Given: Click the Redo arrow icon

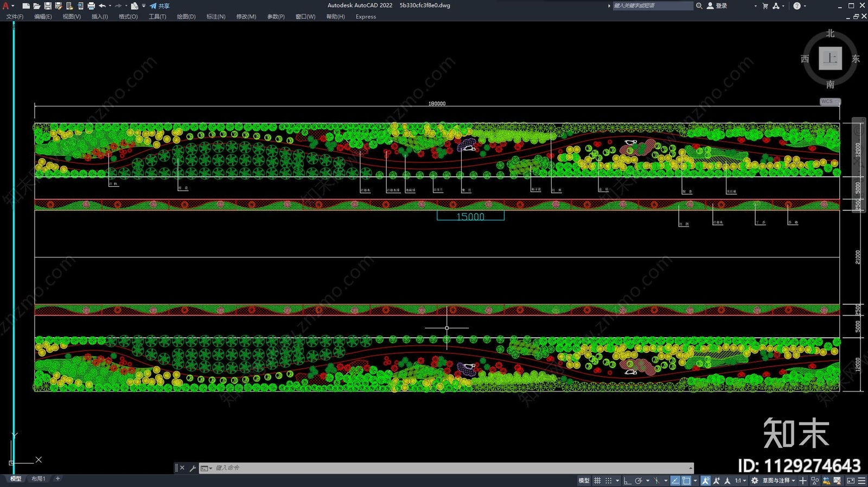Looking at the screenshot, I should pyautogui.click(x=118, y=6).
